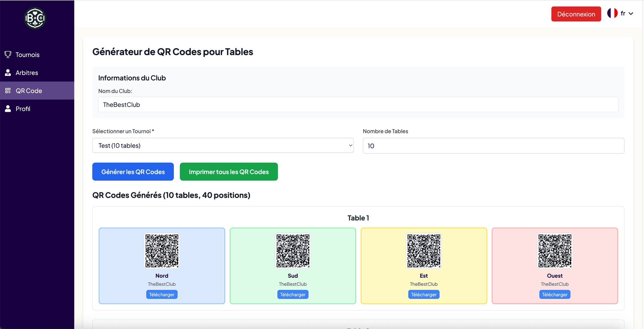
Task: Click the Est QR code image
Action: (424, 251)
